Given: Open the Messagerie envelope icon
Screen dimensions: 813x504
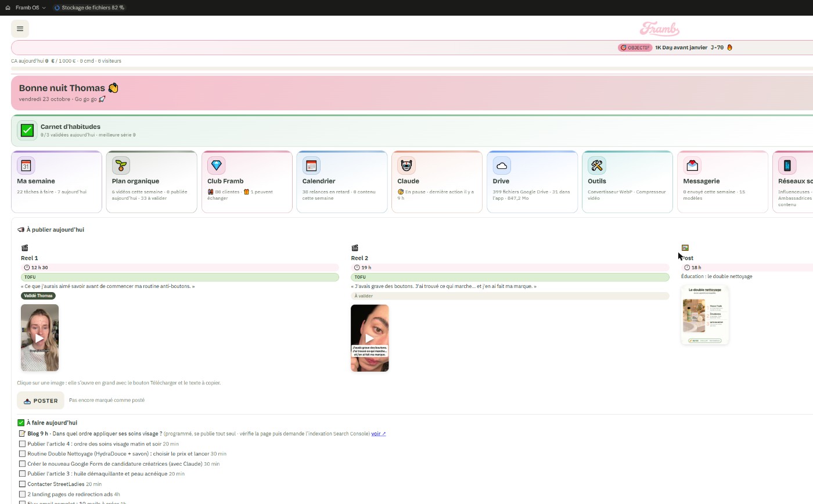Looking at the screenshot, I should [x=692, y=165].
